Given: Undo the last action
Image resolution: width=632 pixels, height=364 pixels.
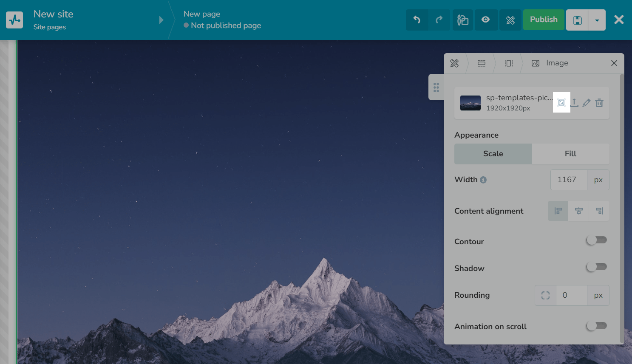Looking at the screenshot, I should click(417, 20).
